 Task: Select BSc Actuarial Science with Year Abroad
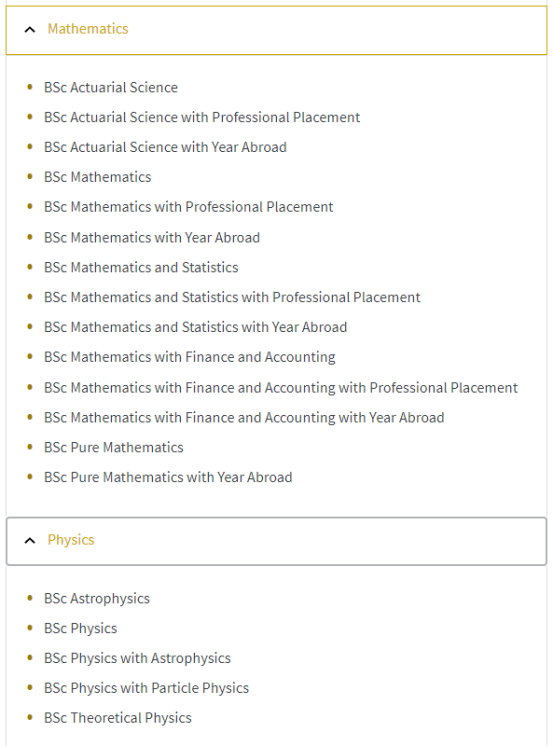click(x=165, y=147)
